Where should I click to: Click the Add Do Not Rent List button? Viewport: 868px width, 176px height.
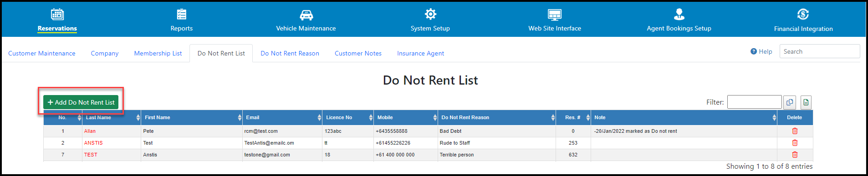coord(81,102)
